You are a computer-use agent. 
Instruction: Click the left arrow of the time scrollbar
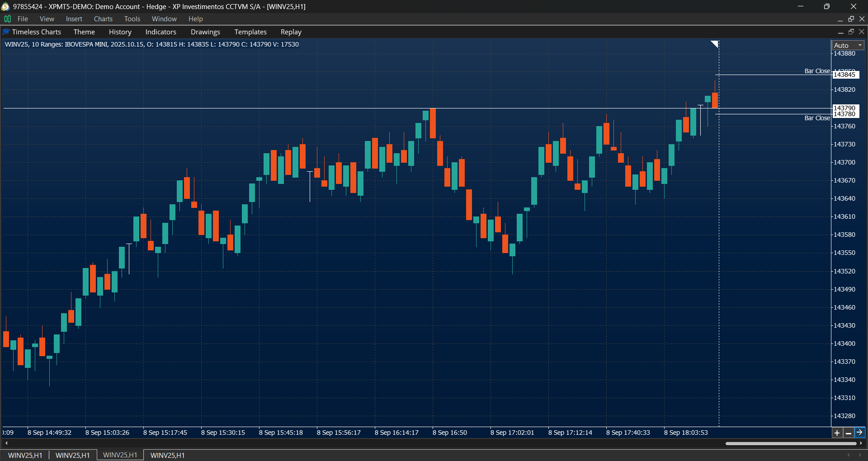pos(6,443)
